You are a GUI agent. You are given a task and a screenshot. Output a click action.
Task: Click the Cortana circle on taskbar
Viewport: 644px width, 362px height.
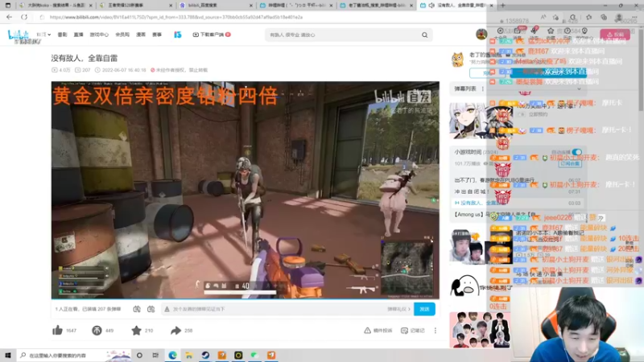tap(139, 355)
